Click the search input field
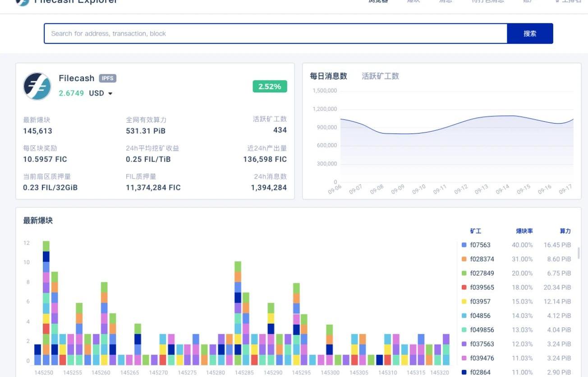Image resolution: width=588 pixels, height=377 pixels. point(276,33)
